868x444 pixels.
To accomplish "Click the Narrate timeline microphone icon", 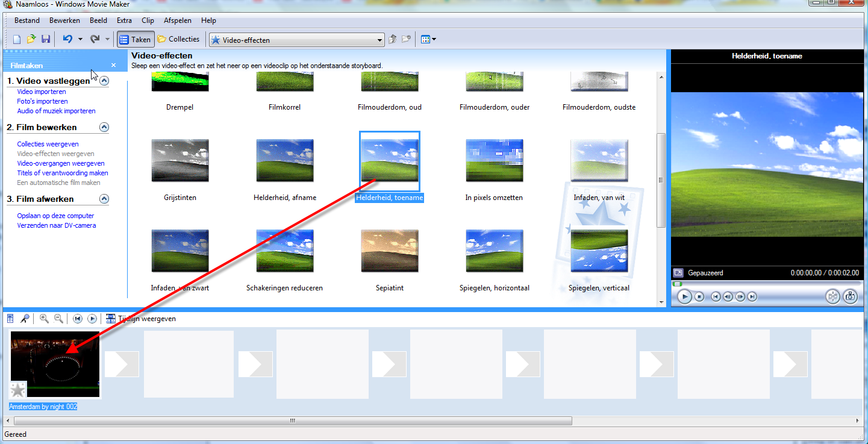I will point(25,319).
